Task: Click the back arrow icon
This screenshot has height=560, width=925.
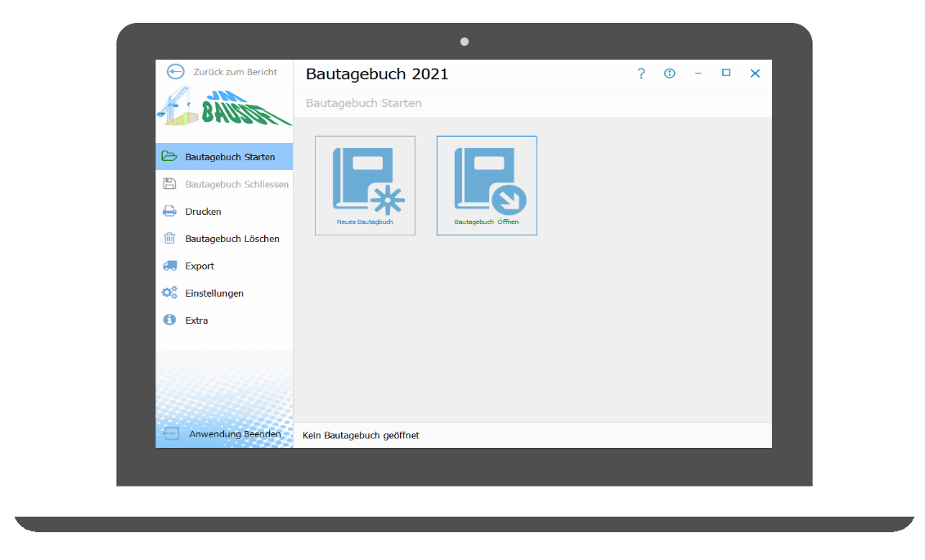Action: (x=175, y=72)
